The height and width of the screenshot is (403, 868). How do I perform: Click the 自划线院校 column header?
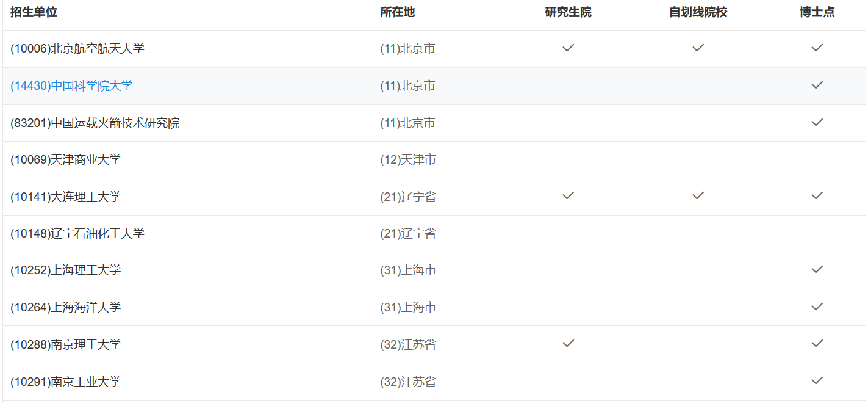(698, 12)
